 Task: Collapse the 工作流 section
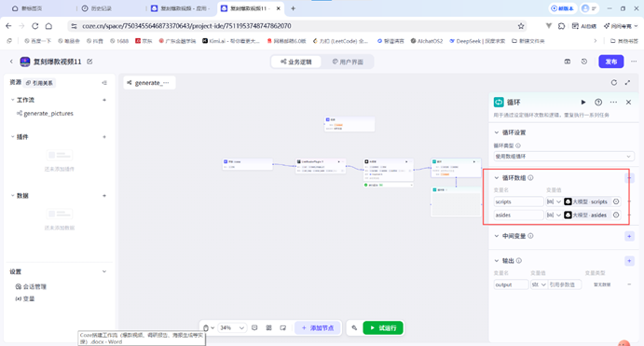click(x=12, y=100)
